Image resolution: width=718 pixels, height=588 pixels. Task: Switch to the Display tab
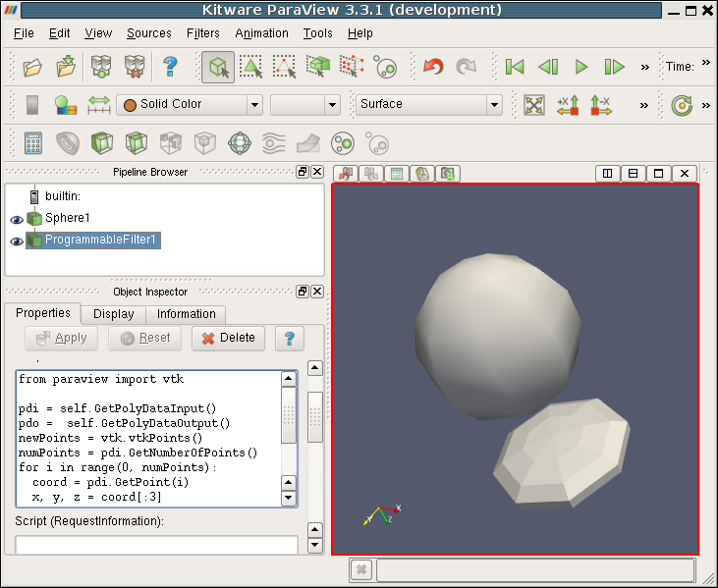pyautogui.click(x=114, y=314)
